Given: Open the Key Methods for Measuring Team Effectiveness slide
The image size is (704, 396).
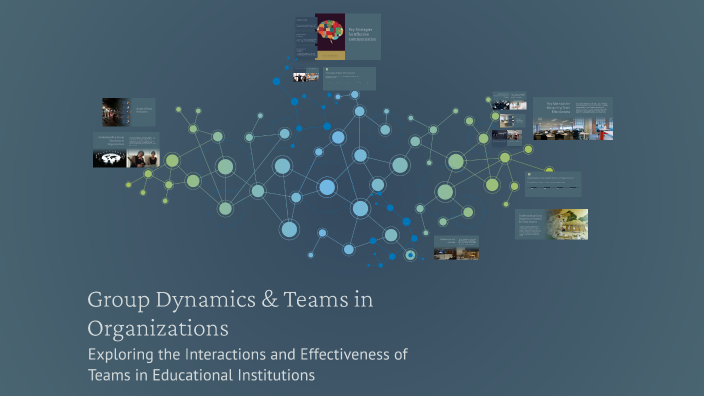Looking at the screenshot, I should (x=573, y=119).
